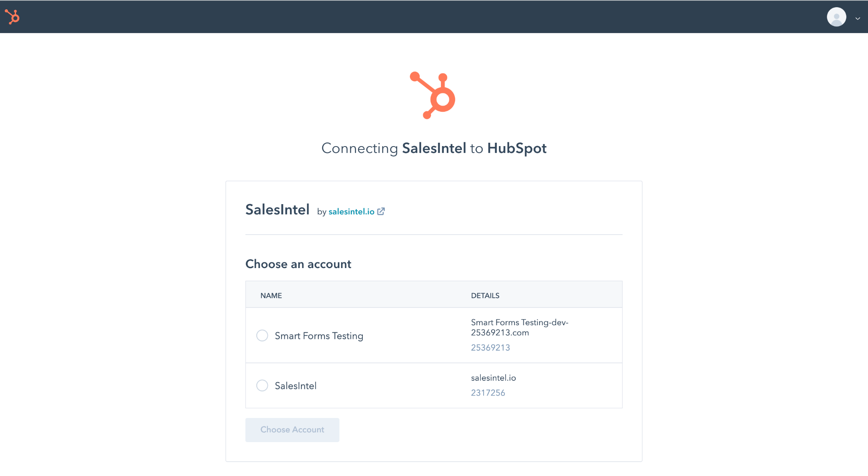This screenshot has height=476, width=868.
Task: Click the Smart Forms Testing account name
Action: [x=319, y=336]
